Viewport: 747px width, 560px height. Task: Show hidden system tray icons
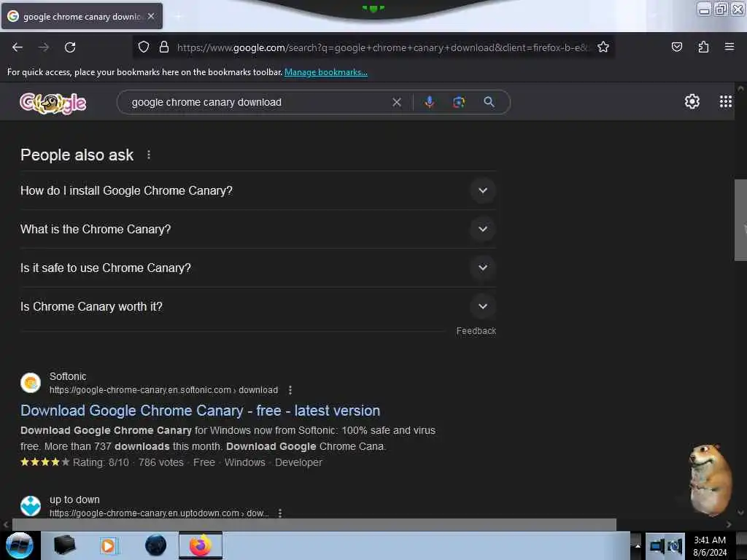click(x=637, y=546)
